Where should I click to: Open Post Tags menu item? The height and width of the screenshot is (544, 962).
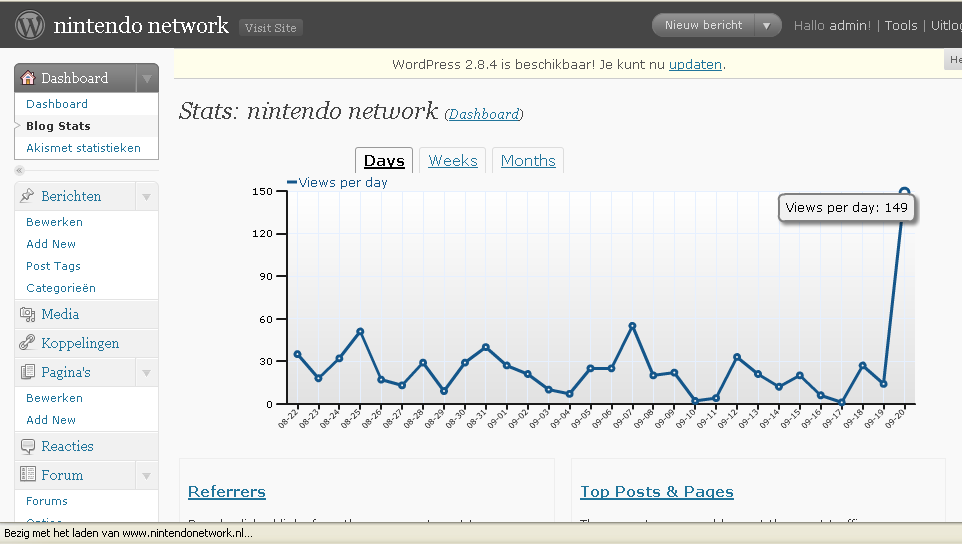(53, 266)
